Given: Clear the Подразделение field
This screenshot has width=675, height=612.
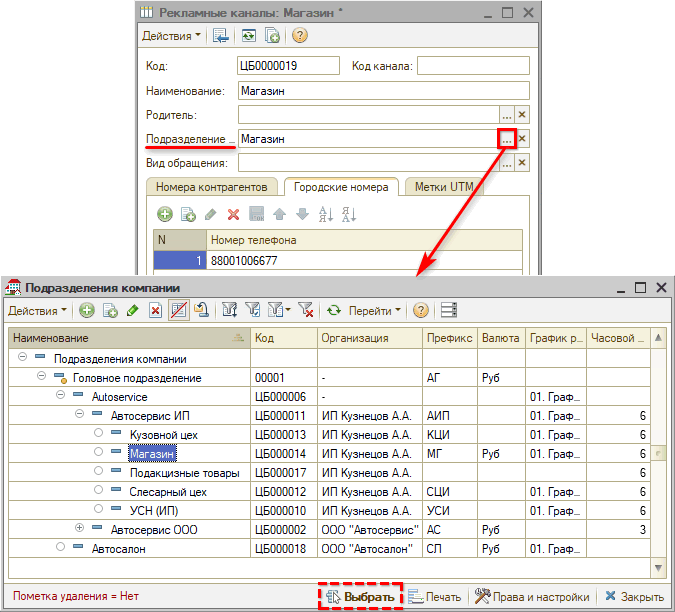Looking at the screenshot, I should coord(522,139).
